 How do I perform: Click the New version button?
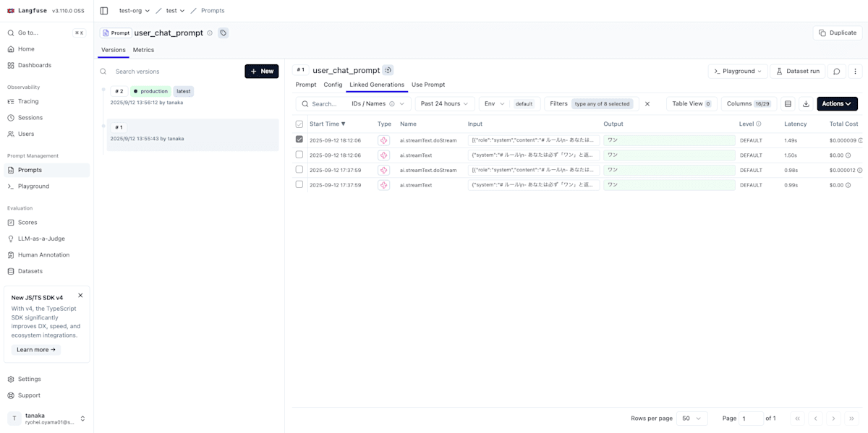tap(262, 71)
